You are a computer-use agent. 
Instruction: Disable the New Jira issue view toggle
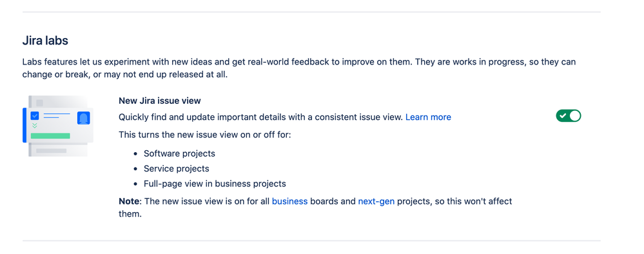[569, 116]
